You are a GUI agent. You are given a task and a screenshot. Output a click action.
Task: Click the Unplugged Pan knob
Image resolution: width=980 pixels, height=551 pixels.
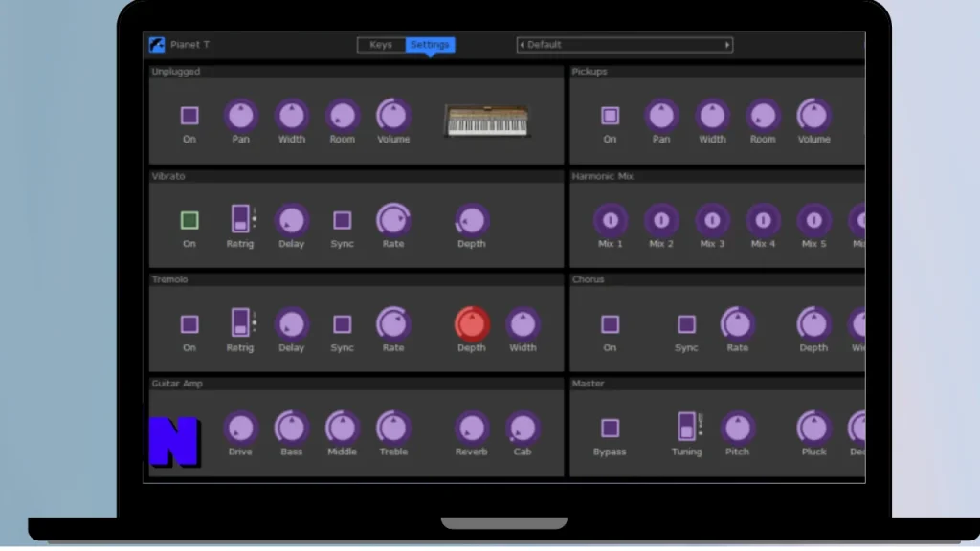pos(240,116)
